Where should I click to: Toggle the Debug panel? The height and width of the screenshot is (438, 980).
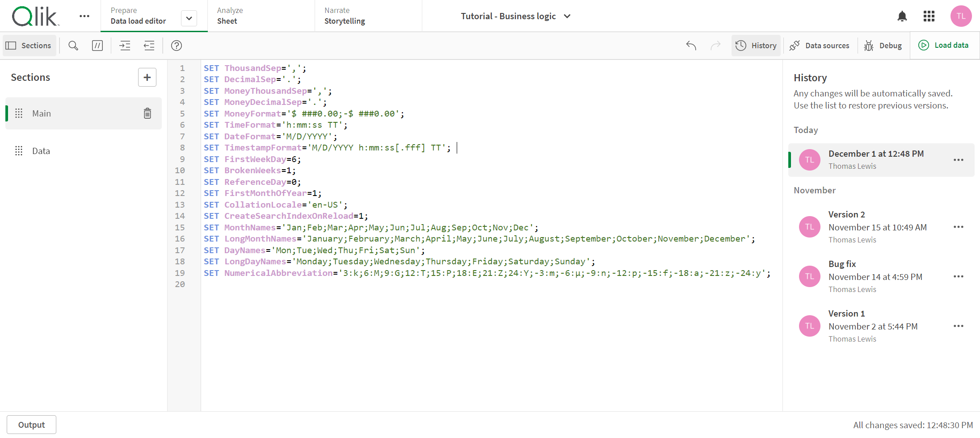[x=883, y=46]
